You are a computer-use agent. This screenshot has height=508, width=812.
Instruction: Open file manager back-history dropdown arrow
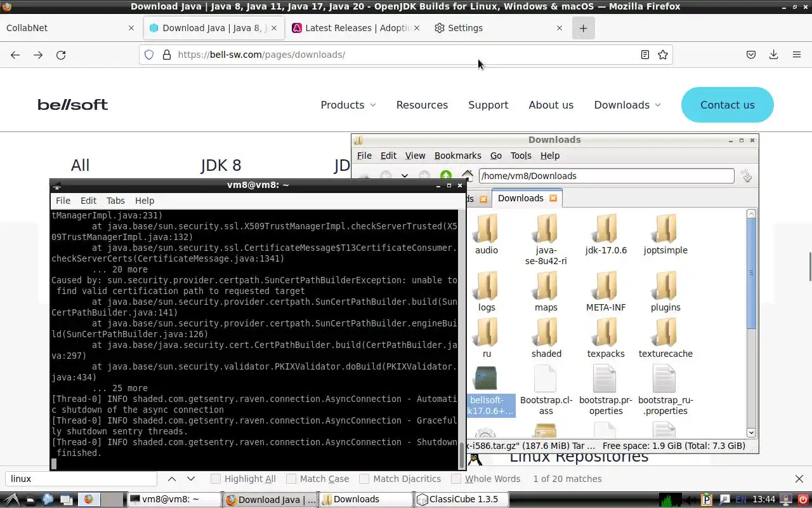coord(404,176)
